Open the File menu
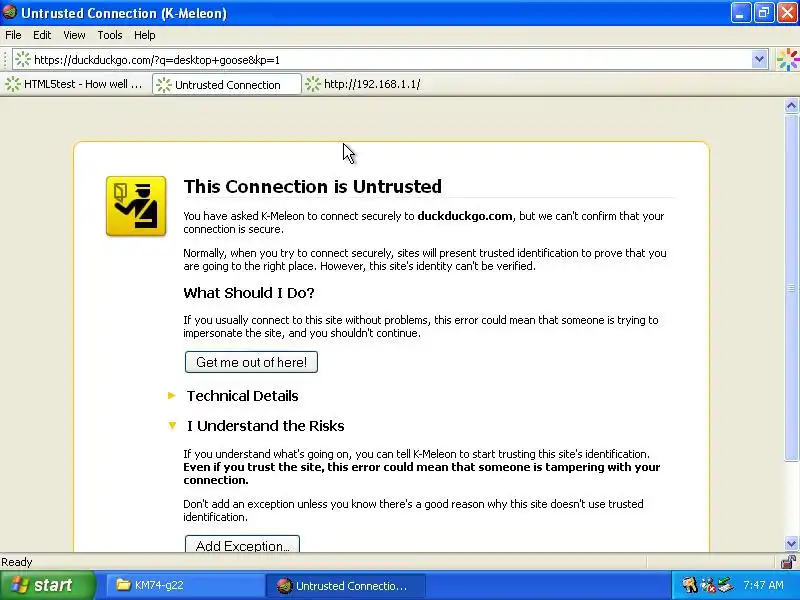Image resolution: width=800 pixels, height=600 pixels. [x=13, y=35]
